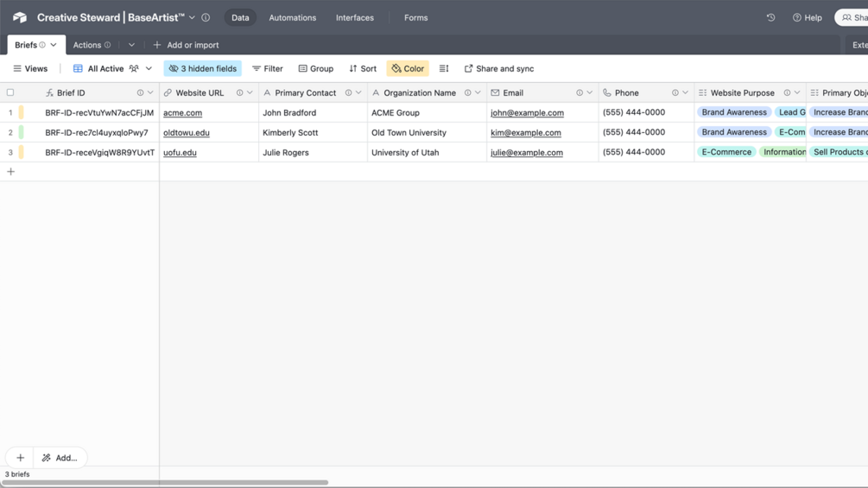
Task: Select the Kimberly Scott cell
Action: coord(314,132)
